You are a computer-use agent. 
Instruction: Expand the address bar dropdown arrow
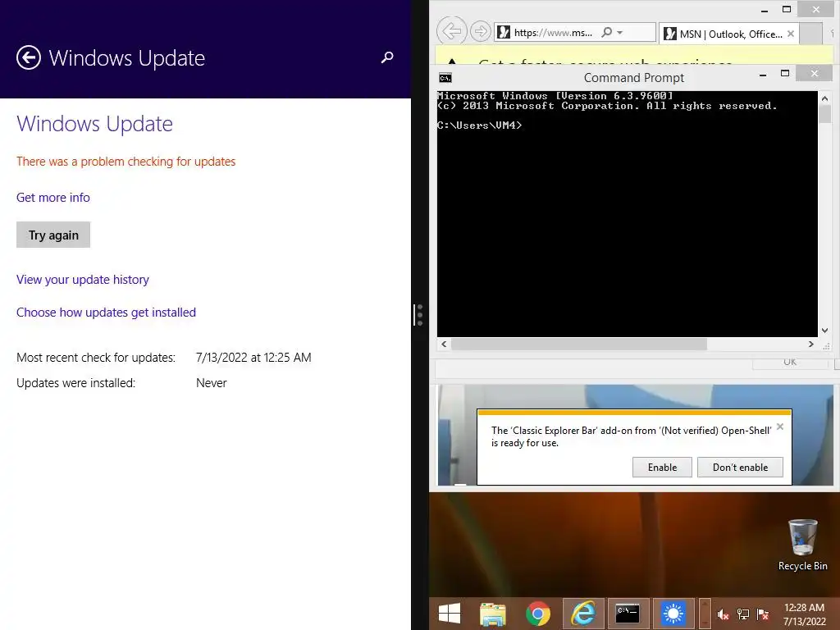point(620,33)
